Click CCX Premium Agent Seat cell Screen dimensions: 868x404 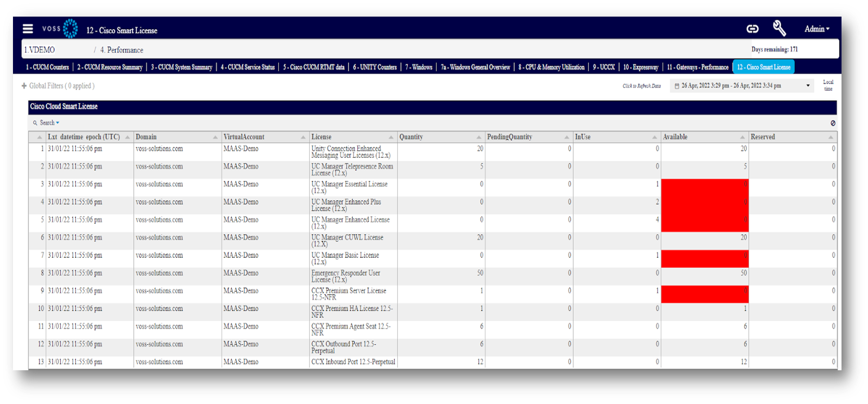coord(353,329)
